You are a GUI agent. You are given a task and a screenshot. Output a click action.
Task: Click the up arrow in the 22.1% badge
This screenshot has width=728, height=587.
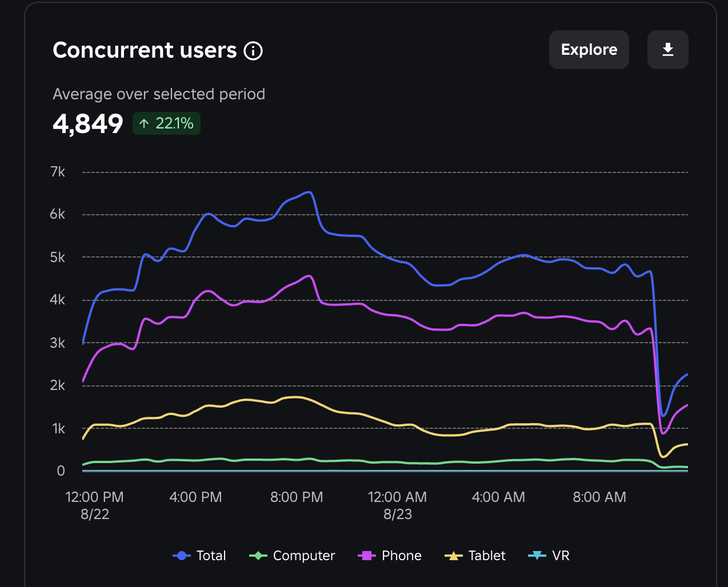tap(145, 123)
